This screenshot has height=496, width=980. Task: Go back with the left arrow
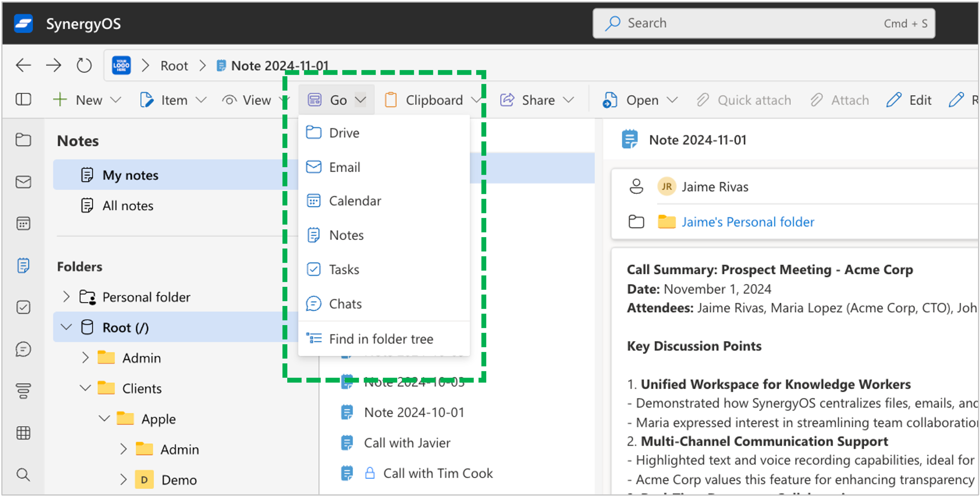tap(23, 65)
